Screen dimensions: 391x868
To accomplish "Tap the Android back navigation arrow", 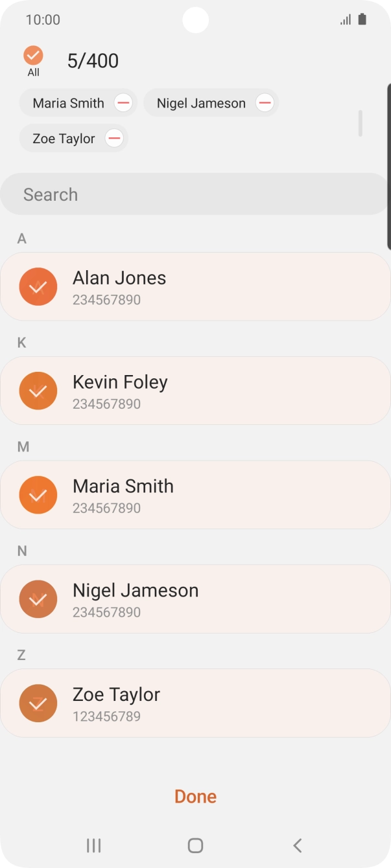I will [x=298, y=845].
